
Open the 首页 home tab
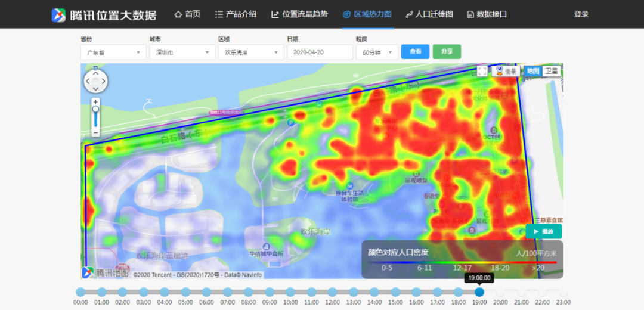coord(188,14)
